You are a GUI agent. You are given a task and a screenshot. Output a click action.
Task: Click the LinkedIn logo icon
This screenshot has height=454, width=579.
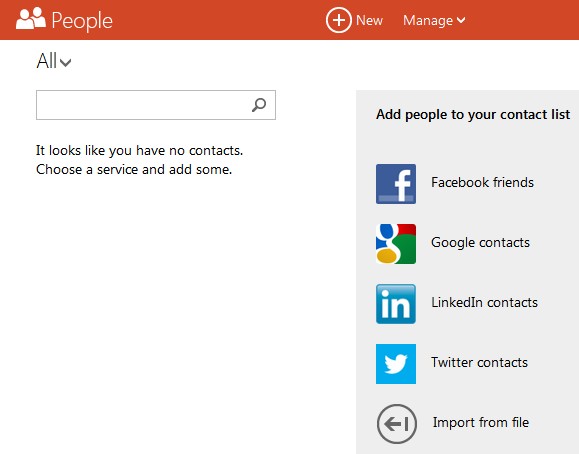point(396,304)
